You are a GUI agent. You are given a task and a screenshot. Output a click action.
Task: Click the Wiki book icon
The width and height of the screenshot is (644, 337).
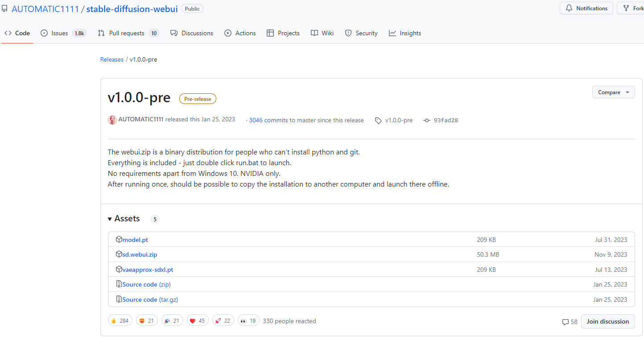(314, 33)
